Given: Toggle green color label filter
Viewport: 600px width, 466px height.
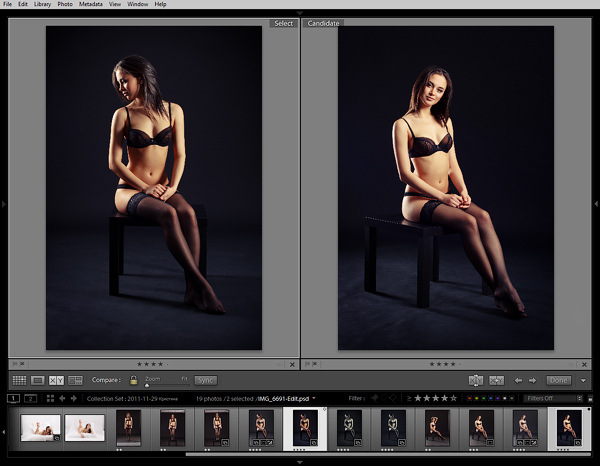Looking at the screenshot, I should (x=484, y=398).
